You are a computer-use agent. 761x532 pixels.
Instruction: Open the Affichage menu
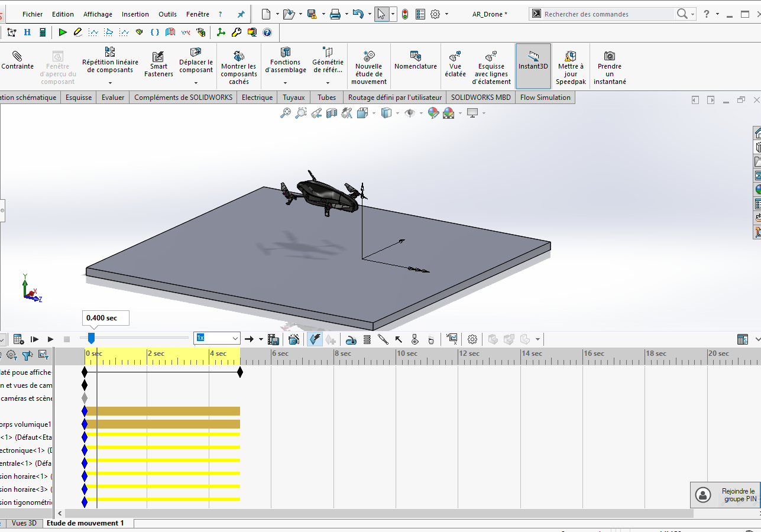click(x=98, y=14)
